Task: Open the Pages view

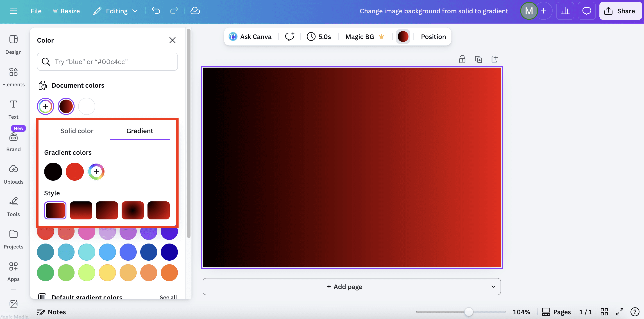Action: [x=556, y=312]
